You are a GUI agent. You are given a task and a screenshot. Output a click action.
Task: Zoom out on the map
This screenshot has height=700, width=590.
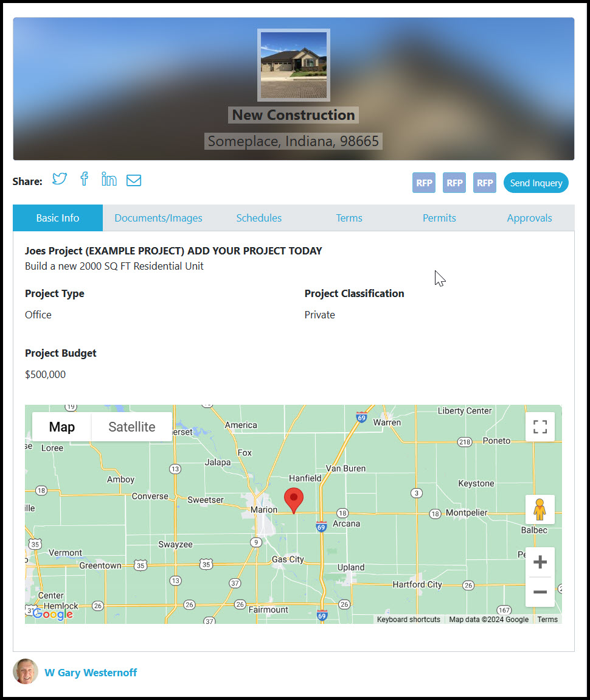coord(540,592)
